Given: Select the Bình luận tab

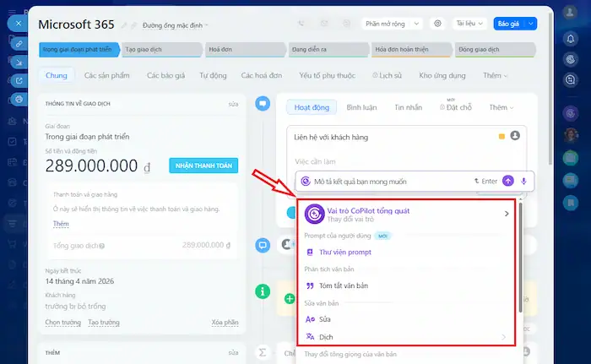Looking at the screenshot, I should [x=361, y=107].
